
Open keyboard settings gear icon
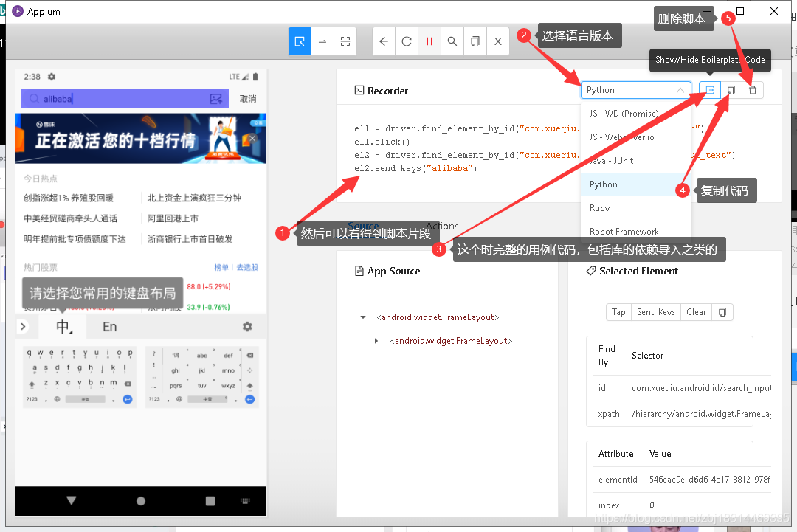tap(247, 326)
